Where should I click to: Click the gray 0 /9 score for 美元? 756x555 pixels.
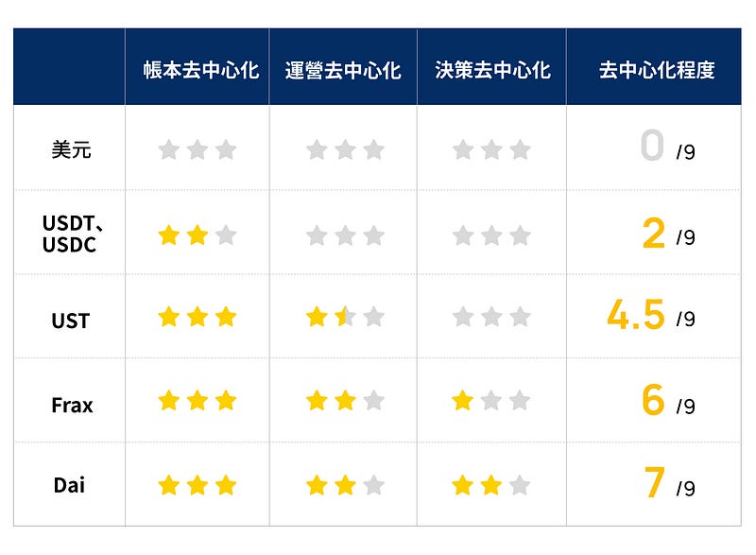668,146
